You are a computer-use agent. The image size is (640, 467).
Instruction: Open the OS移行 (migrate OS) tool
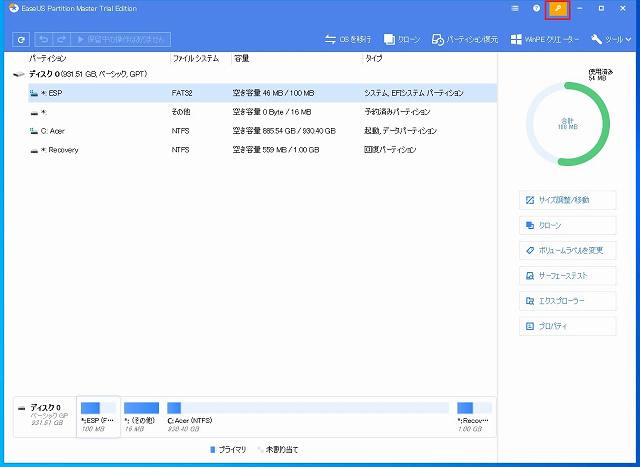point(348,40)
